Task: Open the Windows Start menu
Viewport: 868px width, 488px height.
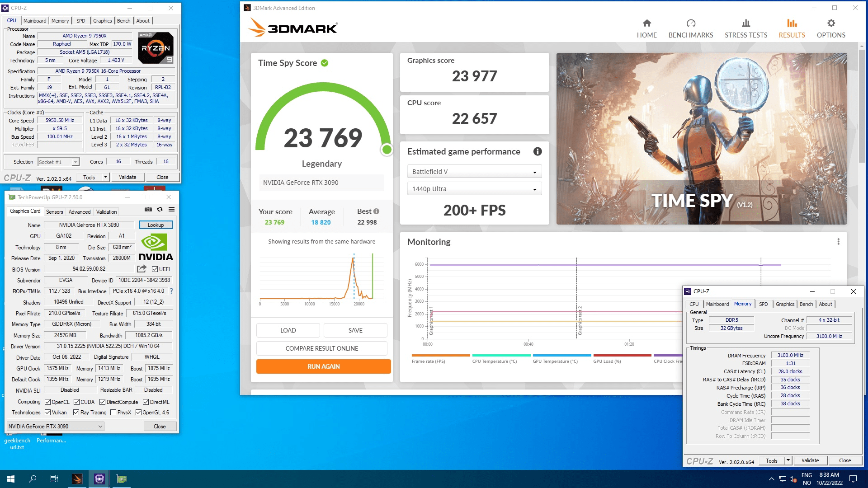Action: pos(11,479)
